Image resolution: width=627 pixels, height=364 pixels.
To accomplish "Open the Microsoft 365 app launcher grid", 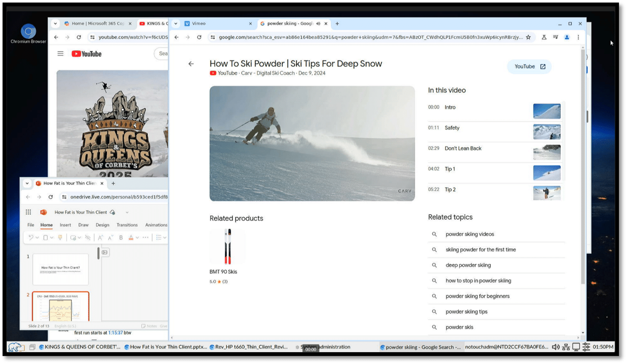I will [x=29, y=212].
